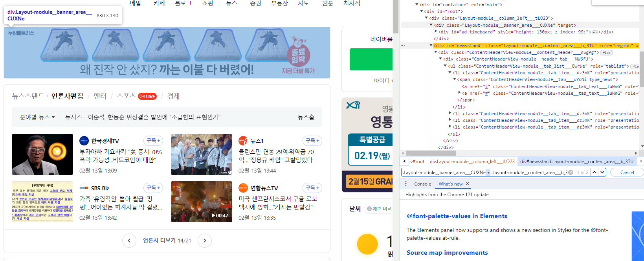Click the ellipsis actions beside newsstand node
This screenshot has height=261, width=644.
403,46
